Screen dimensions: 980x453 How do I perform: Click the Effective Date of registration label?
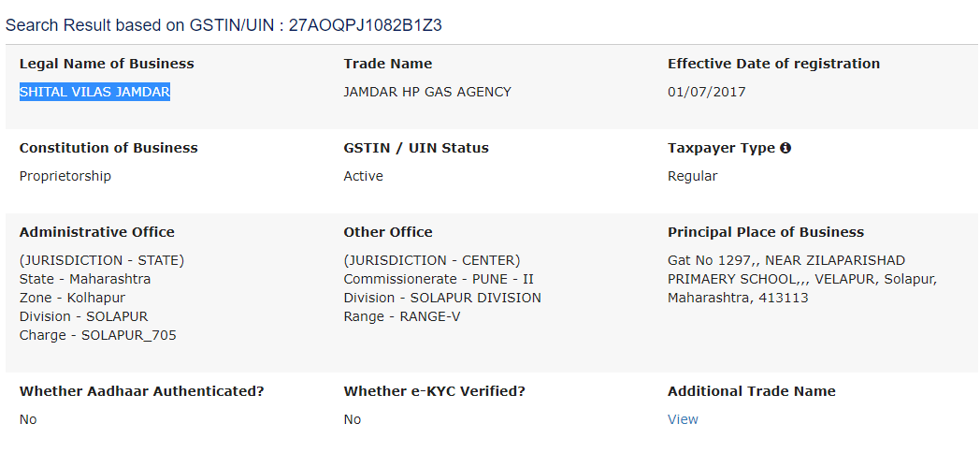point(773,64)
